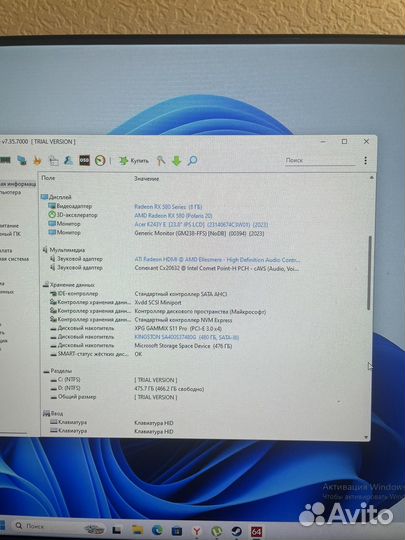This screenshot has height=540, width=405.
Task: Select the Microsoft Storage Space Device value
Action: click(x=183, y=346)
